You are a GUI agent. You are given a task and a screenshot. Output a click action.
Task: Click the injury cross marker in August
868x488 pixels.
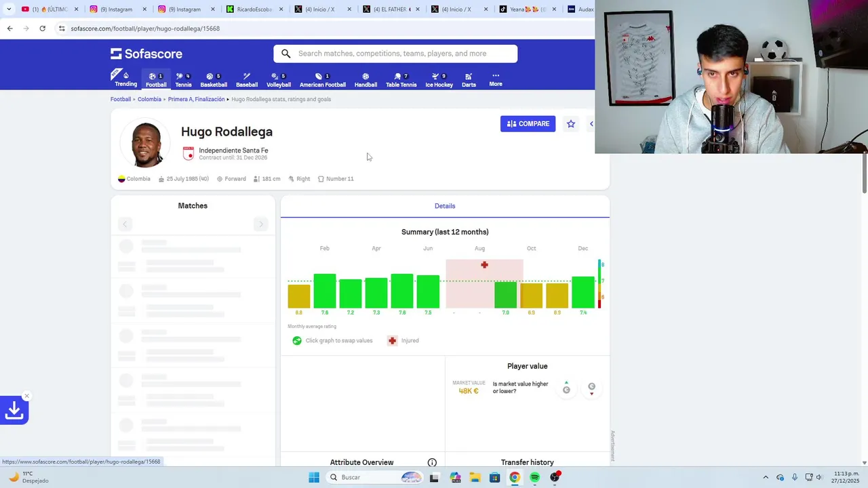(x=484, y=265)
